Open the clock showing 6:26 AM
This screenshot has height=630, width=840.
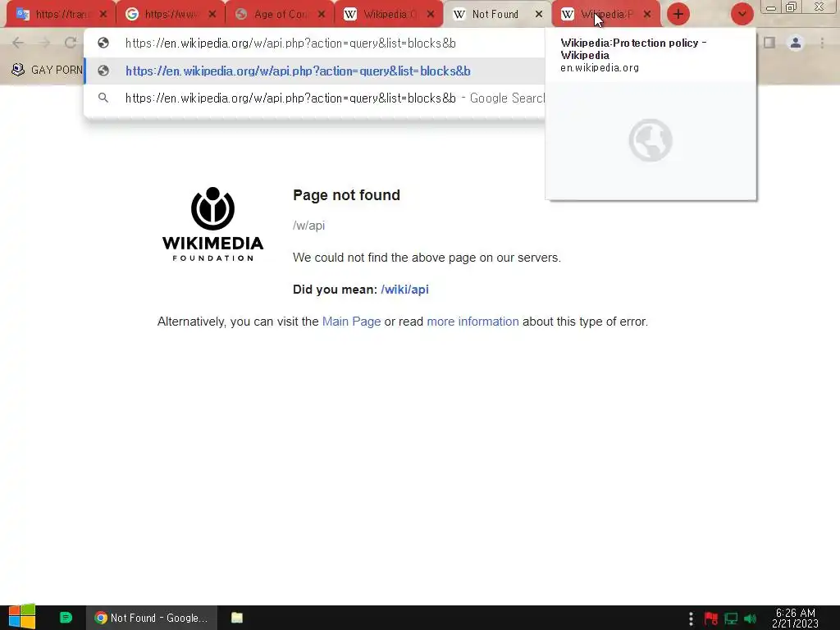pyautogui.click(x=795, y=619)
